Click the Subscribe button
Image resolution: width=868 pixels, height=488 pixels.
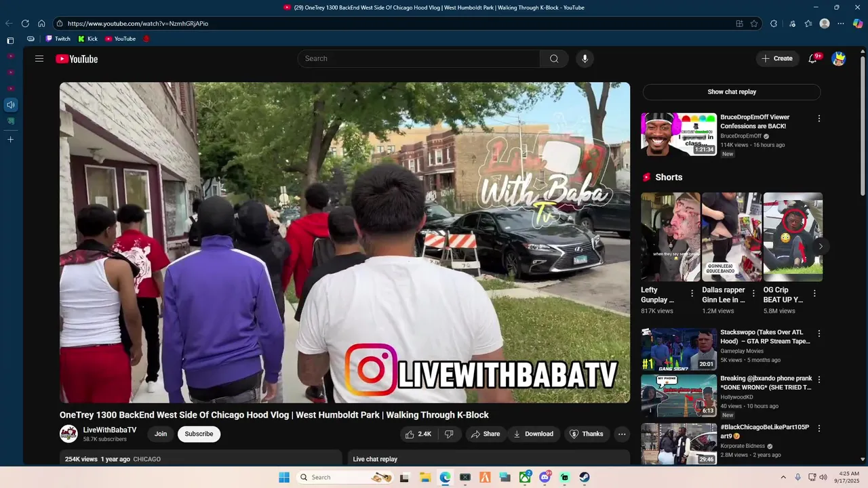199,434
